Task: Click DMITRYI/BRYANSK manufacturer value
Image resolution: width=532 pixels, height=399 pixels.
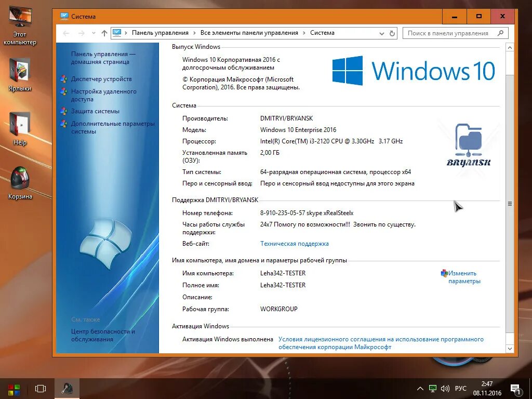Action: click(x=287, y=118)
